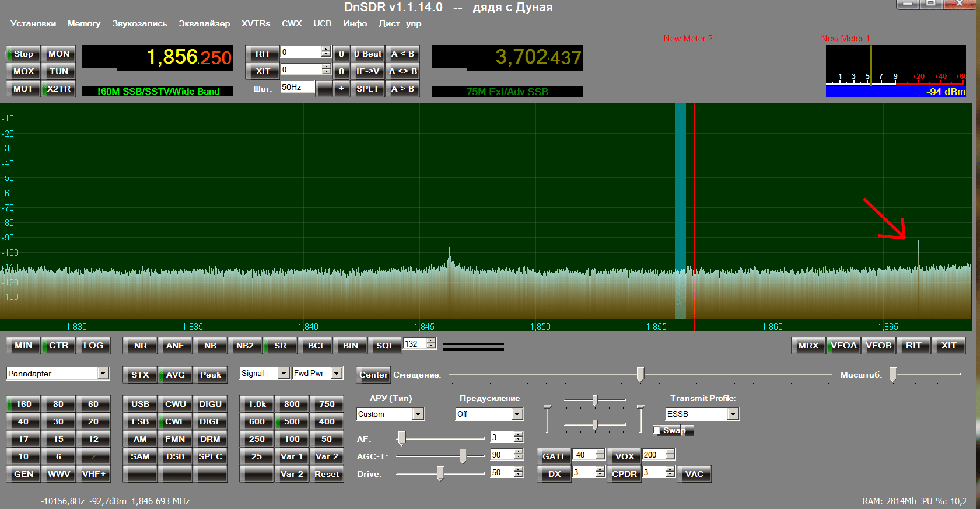Open the Memory menu

(x=84, y=23)
